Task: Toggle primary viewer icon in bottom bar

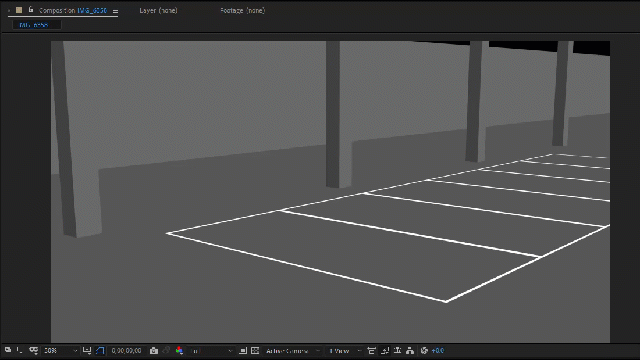Action: click(19, 350)
